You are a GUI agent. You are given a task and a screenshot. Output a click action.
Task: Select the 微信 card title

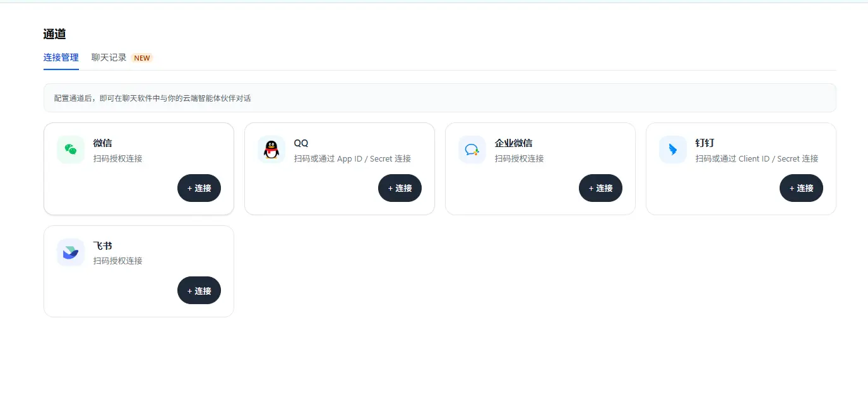[x=103, y=143]
